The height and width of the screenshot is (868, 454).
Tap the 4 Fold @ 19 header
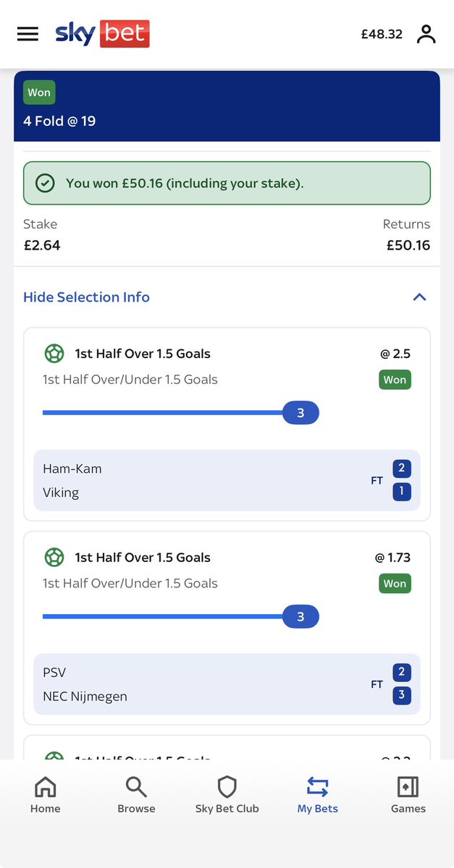point(59,121)
